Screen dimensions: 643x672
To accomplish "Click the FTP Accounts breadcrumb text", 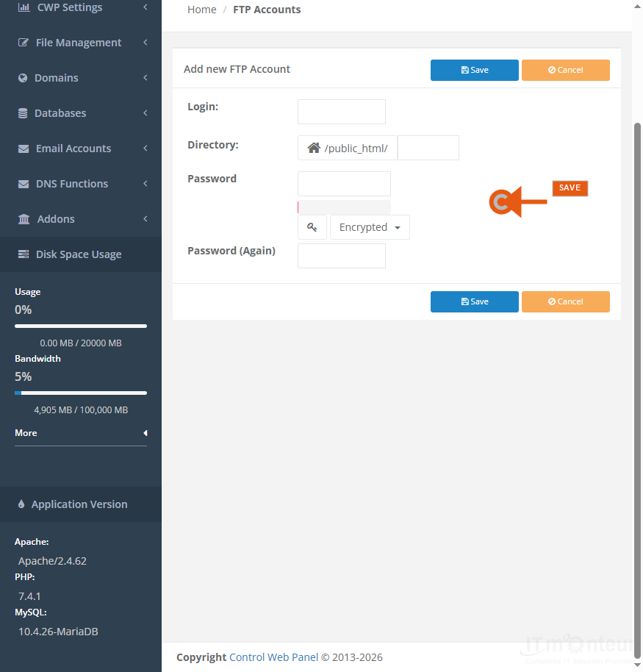I will point(267,10).
